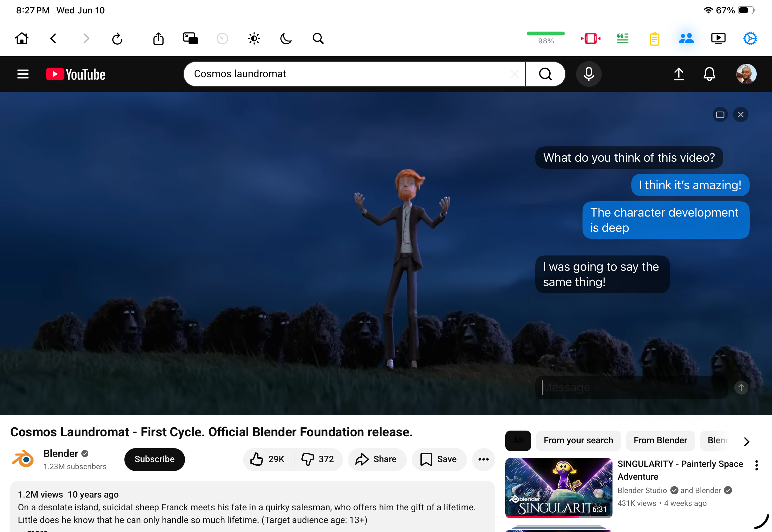
Task: Share the Cosmos Laundromat video
Action: [x=377, y=459]
